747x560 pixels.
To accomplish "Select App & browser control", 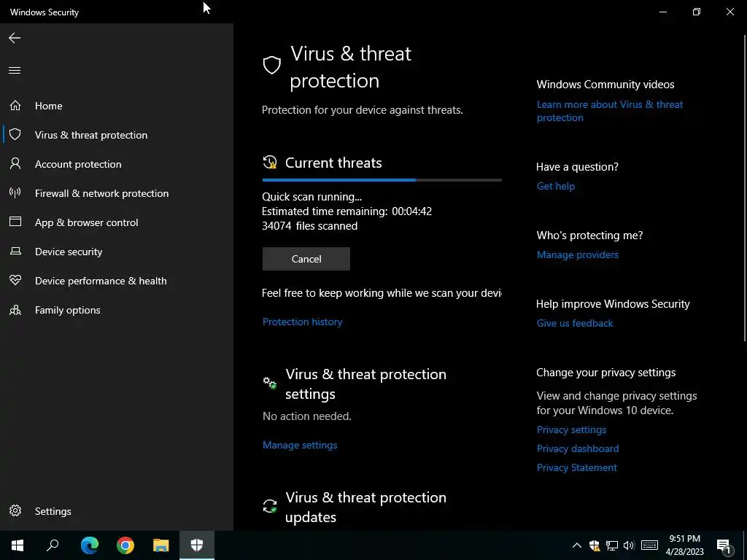I will click(x=86, y=222).
